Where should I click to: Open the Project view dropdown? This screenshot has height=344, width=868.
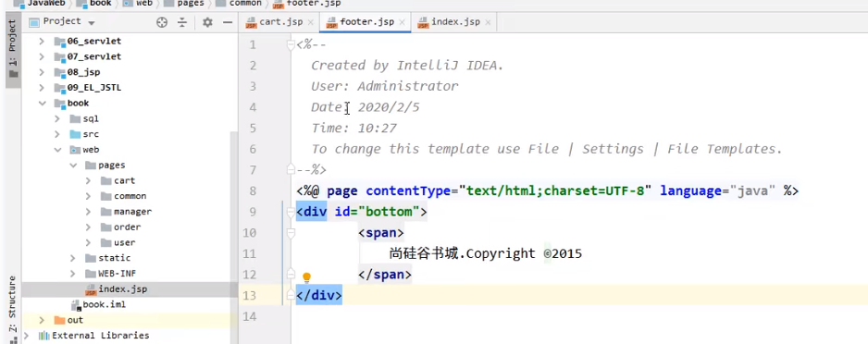(92, 23)
